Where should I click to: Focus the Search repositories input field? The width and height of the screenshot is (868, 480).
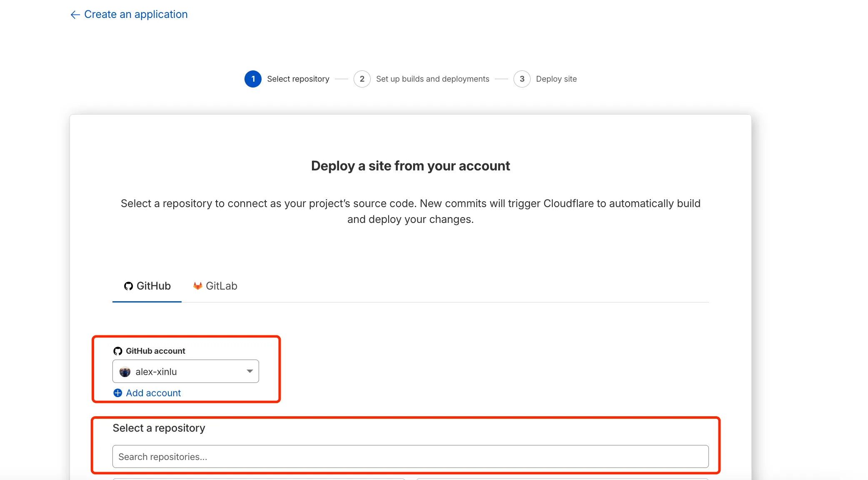pos(410,457)
